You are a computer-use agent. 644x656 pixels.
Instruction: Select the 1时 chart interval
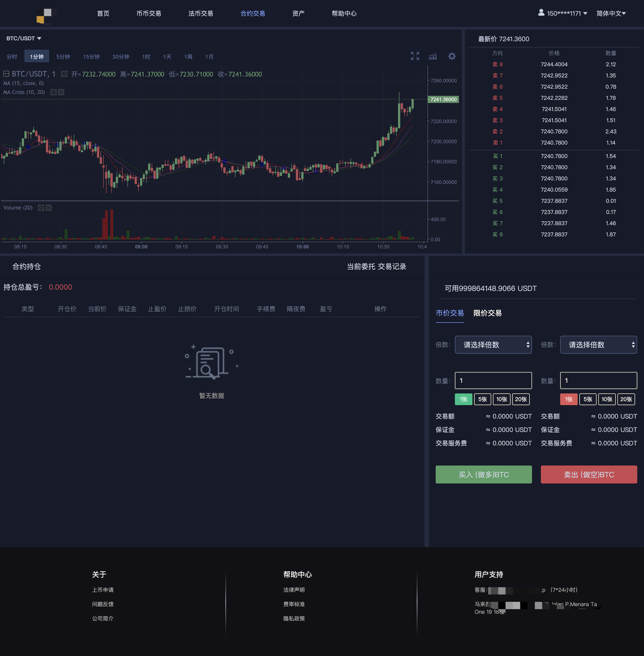tap(146, 57)
